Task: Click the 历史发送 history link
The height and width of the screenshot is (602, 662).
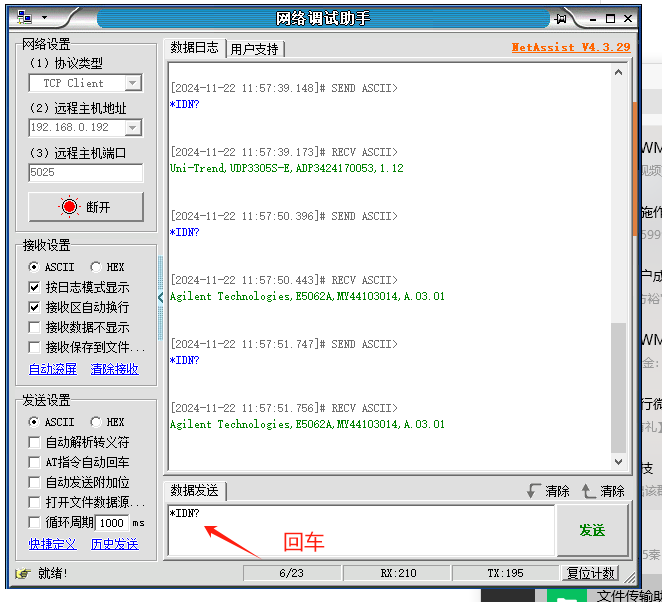Action: click(x=114, y=544)
